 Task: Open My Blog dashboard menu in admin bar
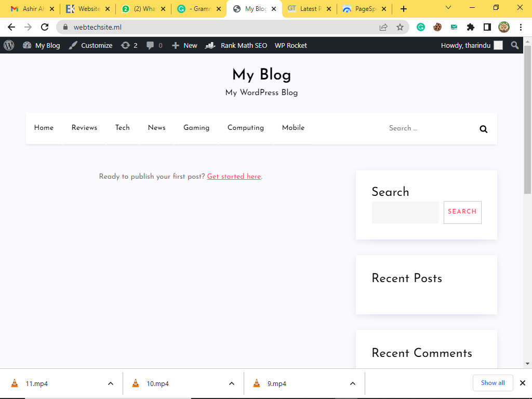tap(41, 45)
